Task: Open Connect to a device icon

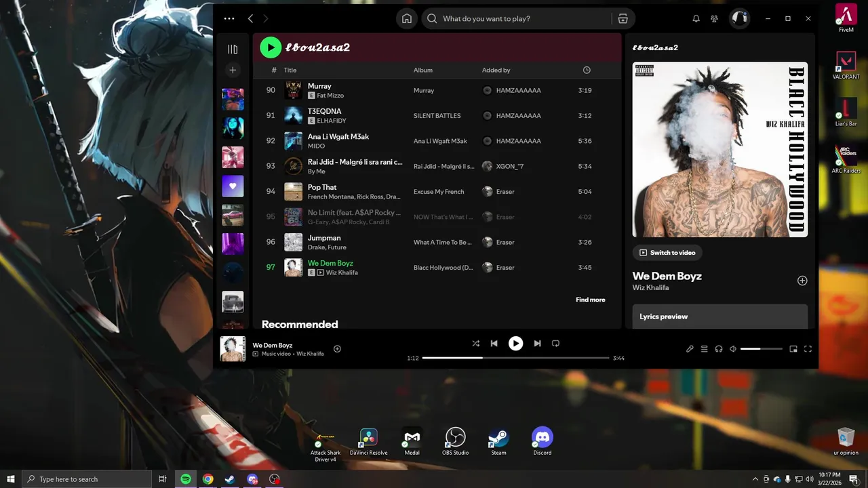Action: [x=719, y=349]
